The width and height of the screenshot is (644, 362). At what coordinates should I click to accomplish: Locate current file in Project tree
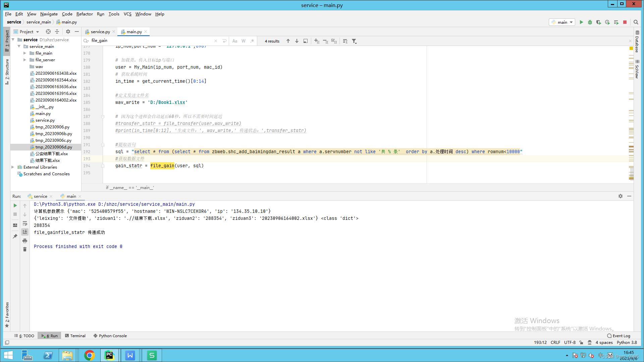pyautogui.click(x=48, y=32)
